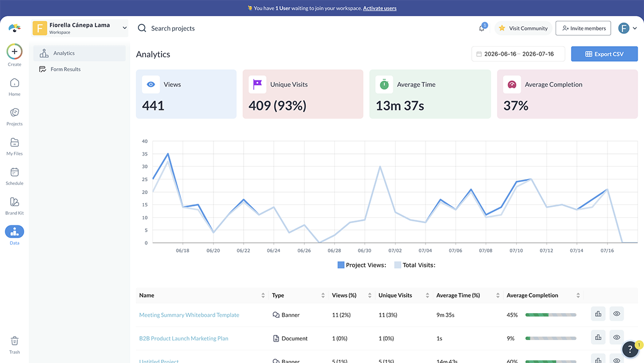Click the 11 (2%) views cell
Image resolution: width=644 pixels, height=363 pixels.
point(341,315)
